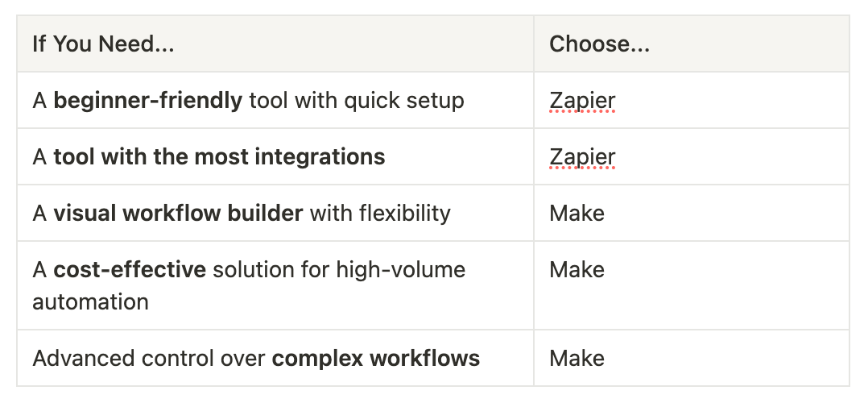Click the words 'with flexibility'
This screenshot has width=868, height=403.
click(380, 214)
